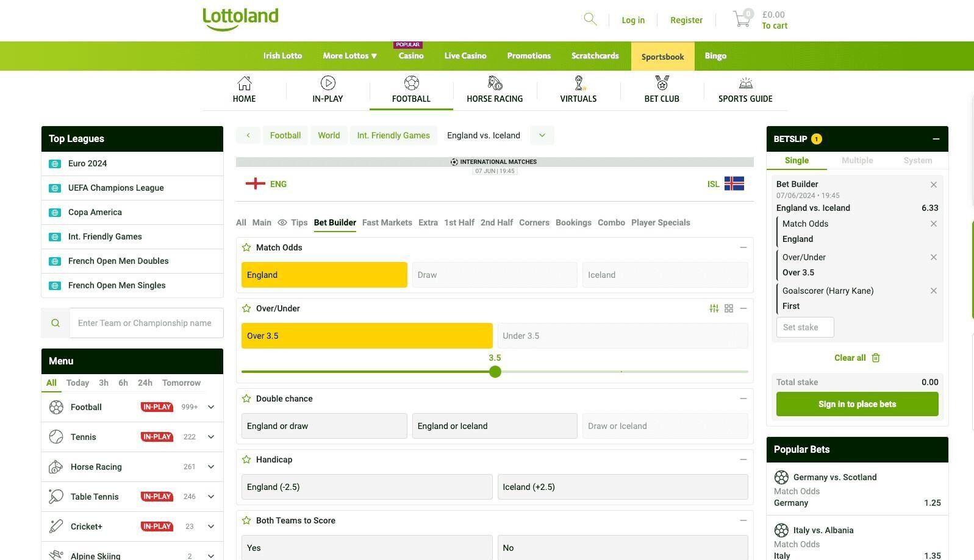Screen dimensions: 974x560
Task: Remove Match Odds England selection
Action: click(933, 224)
